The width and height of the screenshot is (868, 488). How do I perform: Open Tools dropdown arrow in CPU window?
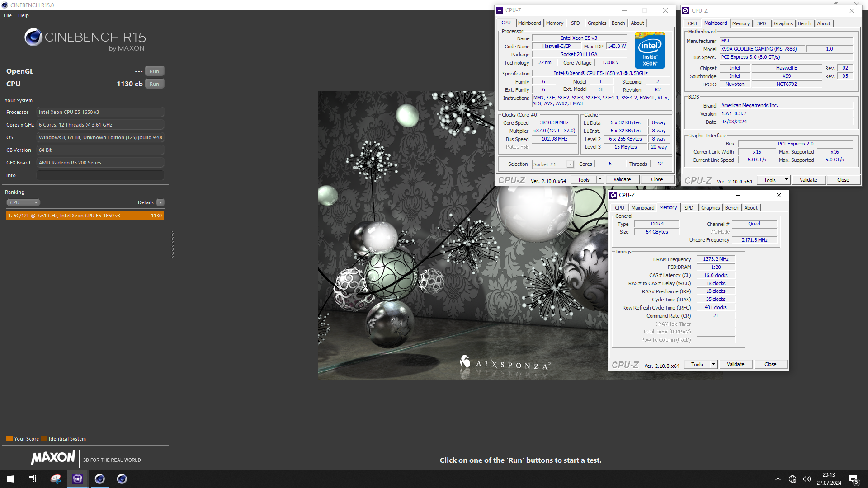click(600, 179)
